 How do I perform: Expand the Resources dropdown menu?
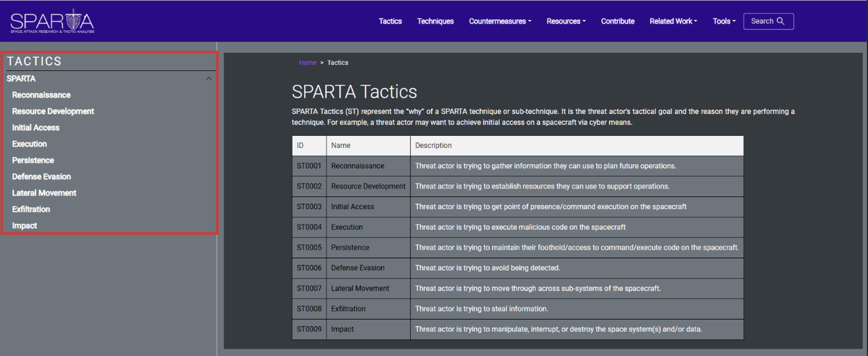pyautogui.click(x=566, y=21)
